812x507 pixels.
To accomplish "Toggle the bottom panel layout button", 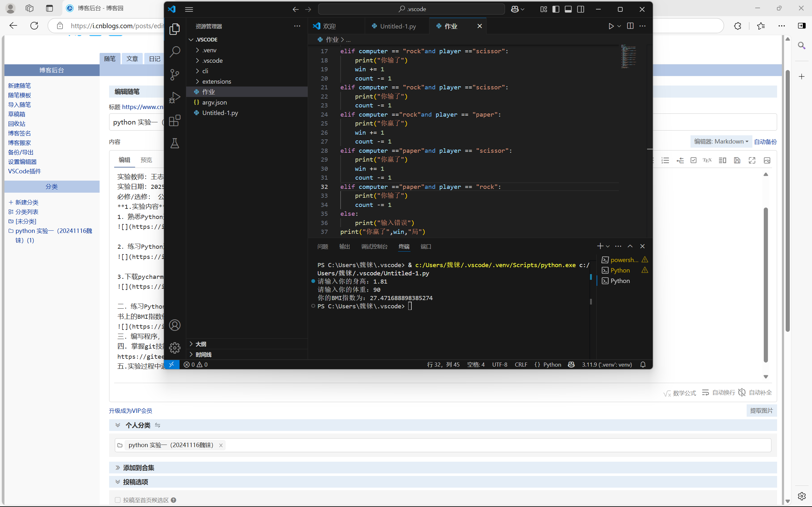I will click(x=568, y=10).
